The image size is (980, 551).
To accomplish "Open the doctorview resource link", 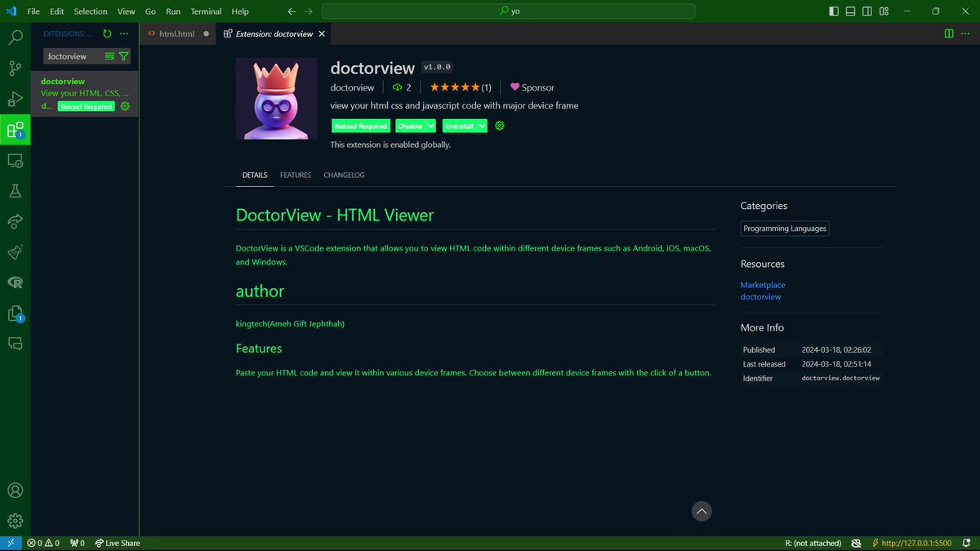I will 760,296.
